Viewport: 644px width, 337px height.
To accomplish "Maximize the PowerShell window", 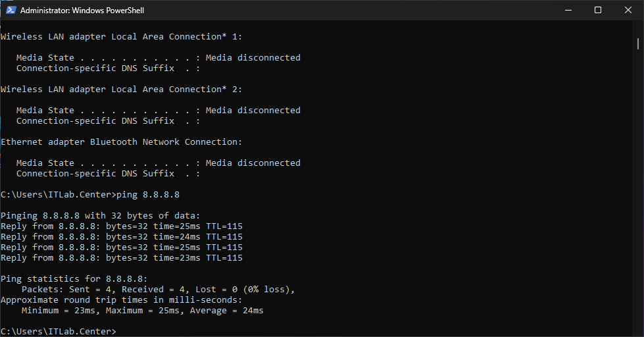I will coord(598,10).
